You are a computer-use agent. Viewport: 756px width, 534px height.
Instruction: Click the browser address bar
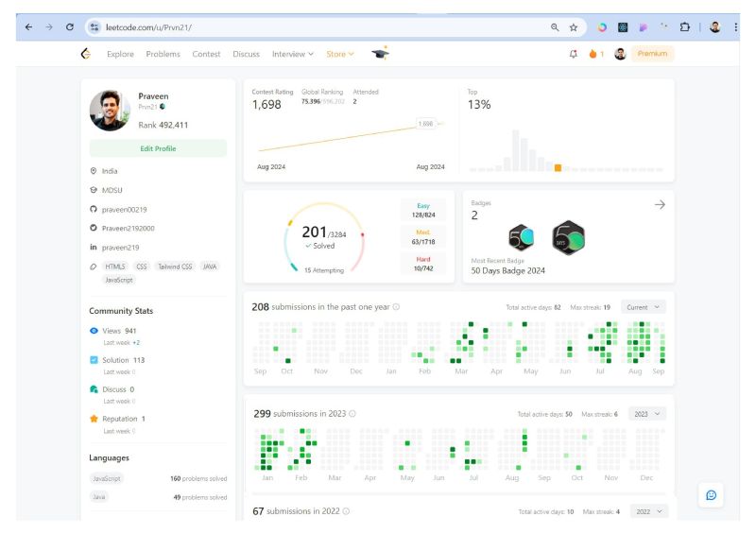[318, 27]
